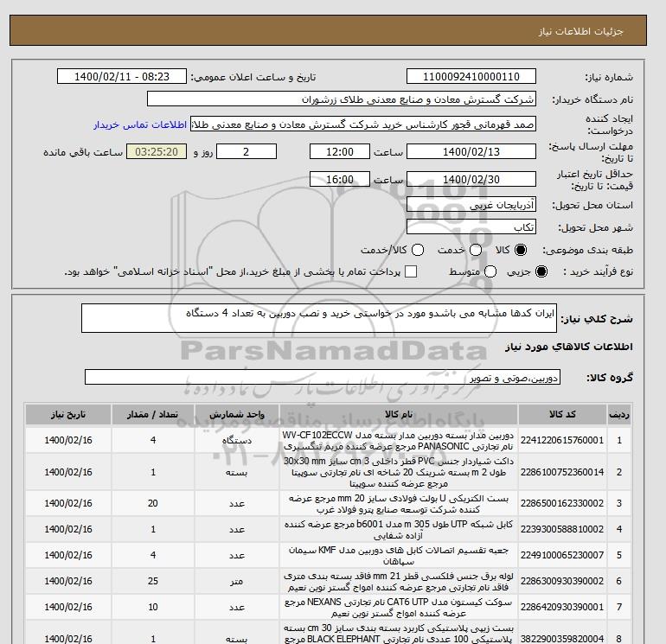Click need date 1400/02/16 in row 1

(68, 440)
